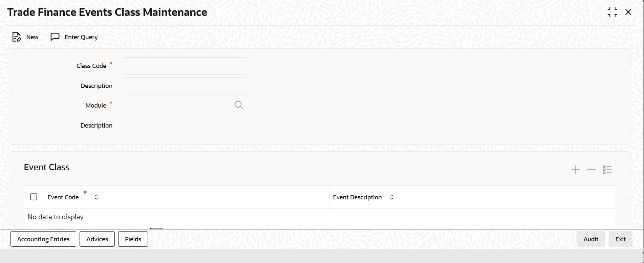Open the Accounting Entries screen
The image size is (644, 263).
pyautogui.click(x=43, y=239)
